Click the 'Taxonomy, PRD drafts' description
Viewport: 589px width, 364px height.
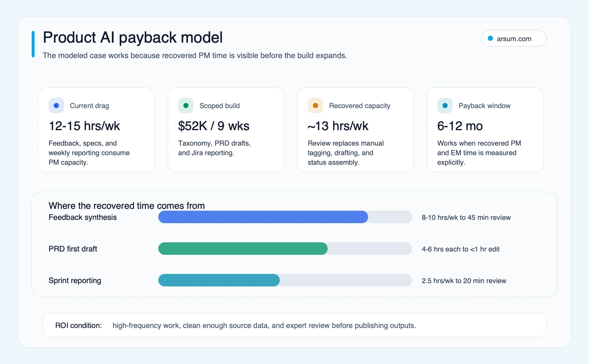tap(214, 148)
